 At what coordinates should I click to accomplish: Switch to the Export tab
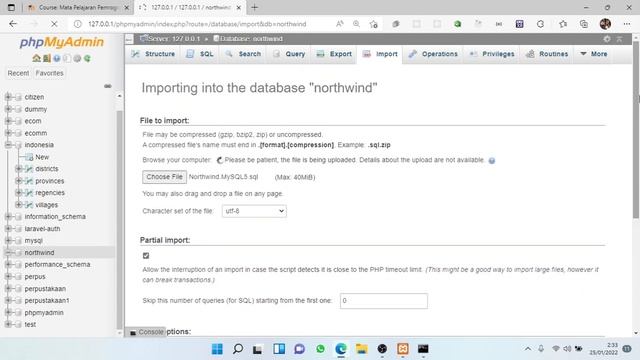tap(334, 54)
